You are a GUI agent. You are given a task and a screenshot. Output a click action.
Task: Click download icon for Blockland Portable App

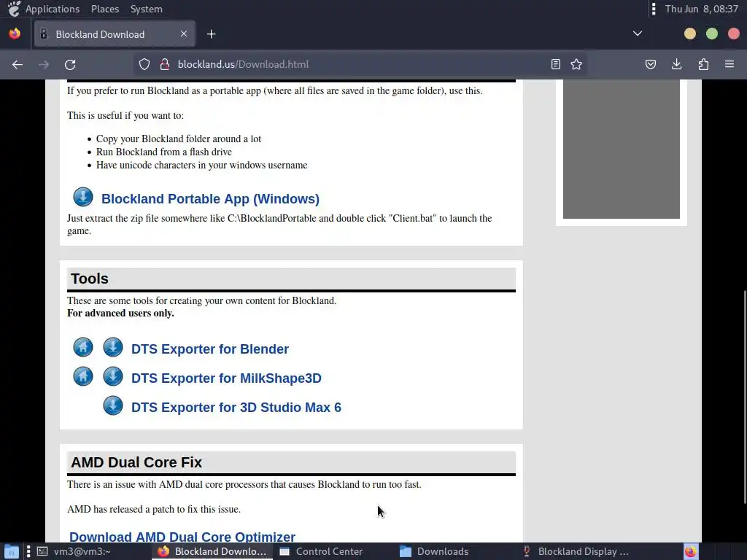tap(83, 197)
